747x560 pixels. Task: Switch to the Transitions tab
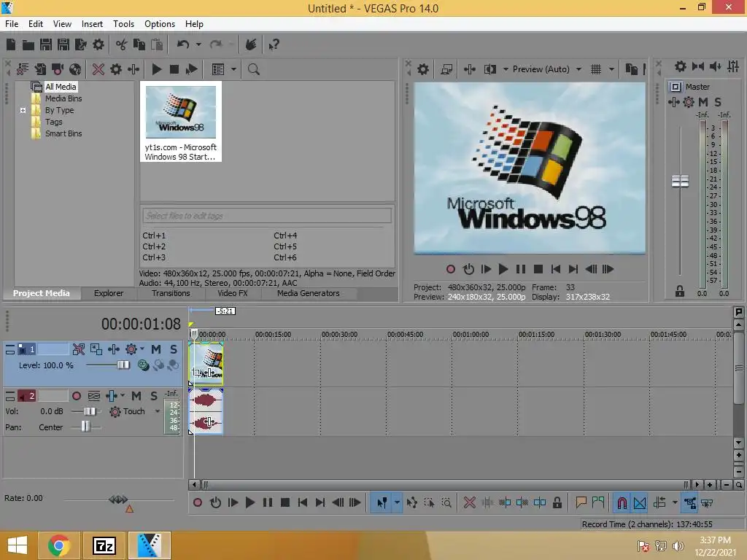[171, 293]
